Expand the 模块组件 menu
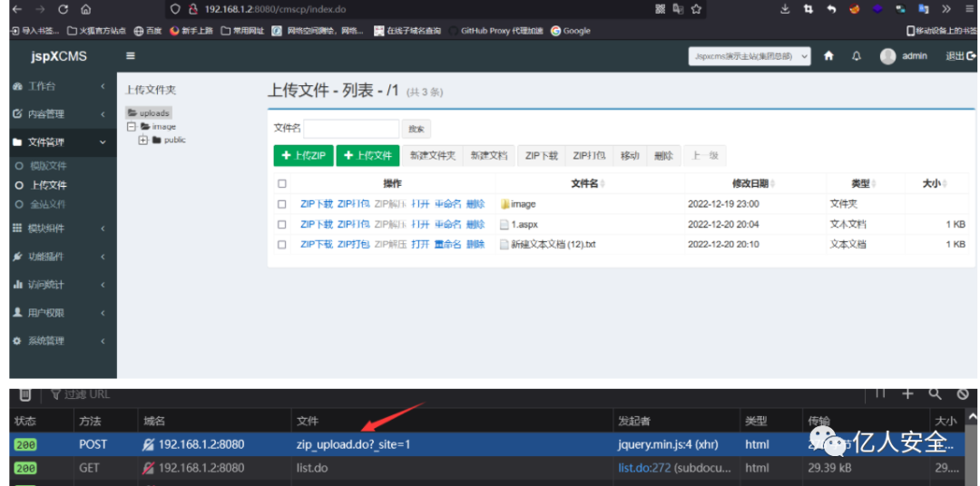This screenshot has height=486, width=980. click(x=63, y=228)
